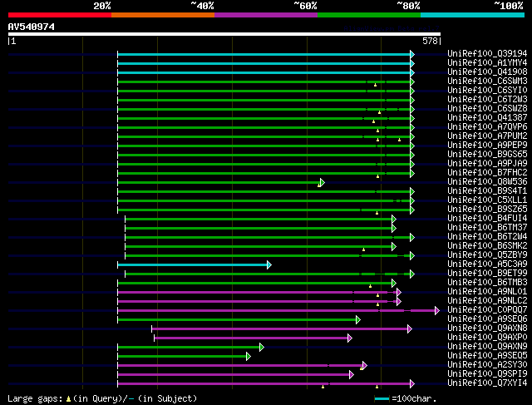Click the UniRef100_A7PUM2 label

[487, 136]
